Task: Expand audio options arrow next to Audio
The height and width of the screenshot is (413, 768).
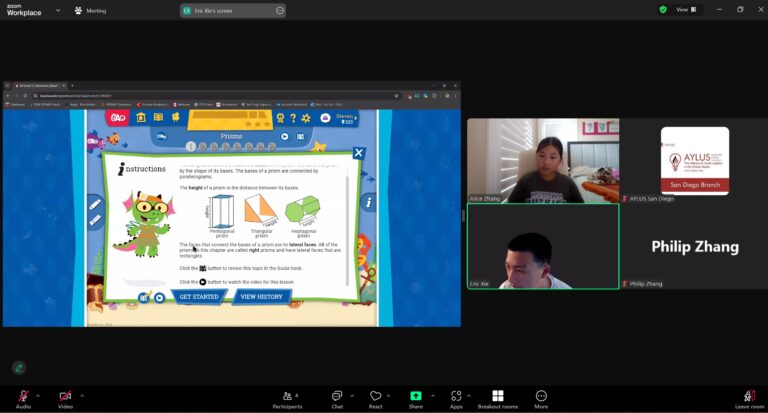Action: 38,395
